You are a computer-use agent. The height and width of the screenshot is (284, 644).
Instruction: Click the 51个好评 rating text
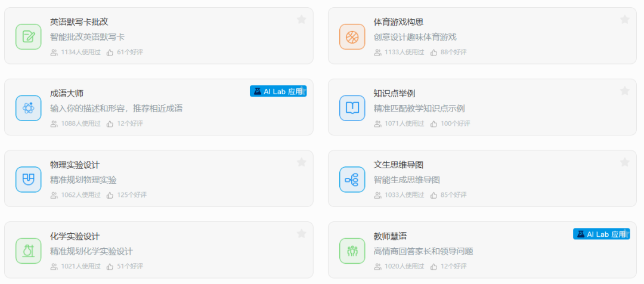(x=130, y=266)
